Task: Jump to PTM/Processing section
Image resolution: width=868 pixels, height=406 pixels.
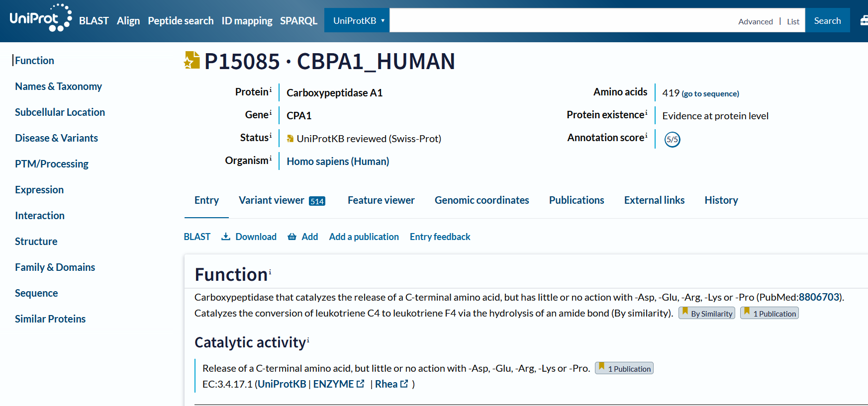Action: (x=52, y=164)
